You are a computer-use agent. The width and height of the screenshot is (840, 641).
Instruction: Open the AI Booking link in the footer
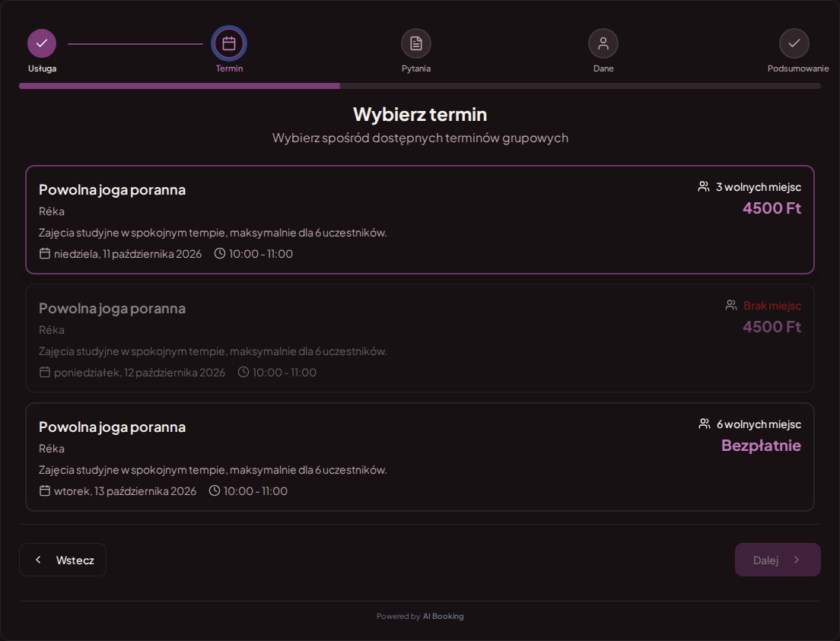[443, 617]
